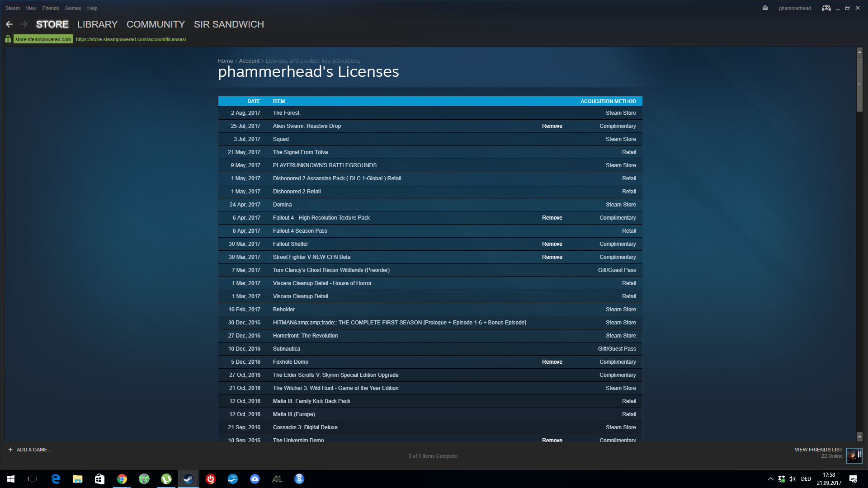Click the green padlock security icon

point(8,39)
